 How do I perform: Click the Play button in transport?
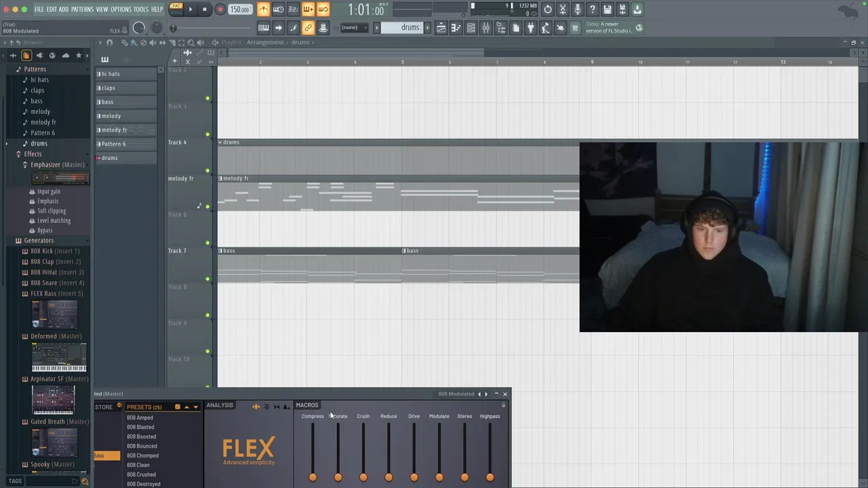click(x=190, y=9)
